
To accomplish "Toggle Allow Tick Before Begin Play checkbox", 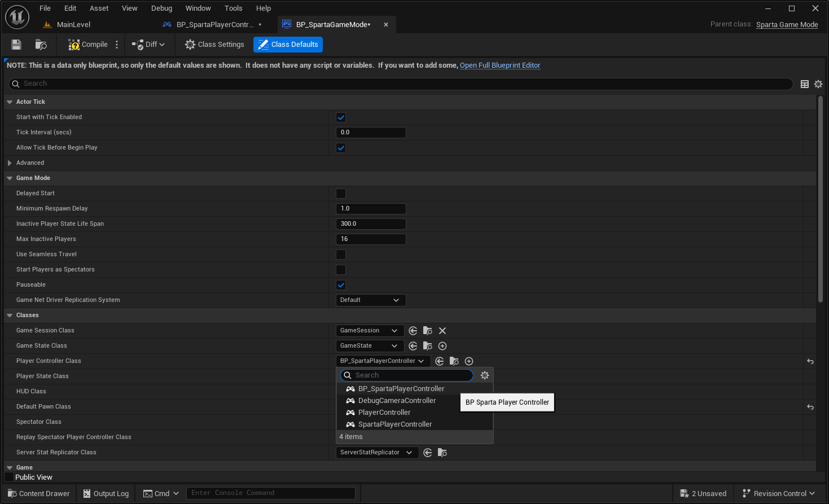I will pos(341,148).
